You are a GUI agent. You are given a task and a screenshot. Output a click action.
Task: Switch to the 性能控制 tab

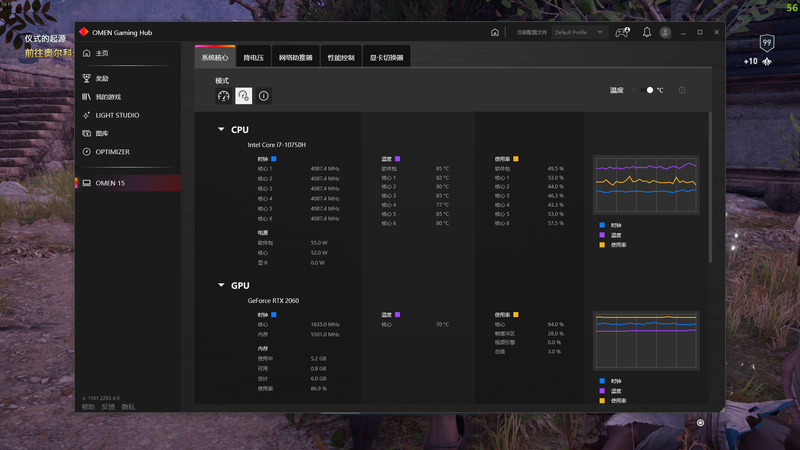click(x=341, y=58)
